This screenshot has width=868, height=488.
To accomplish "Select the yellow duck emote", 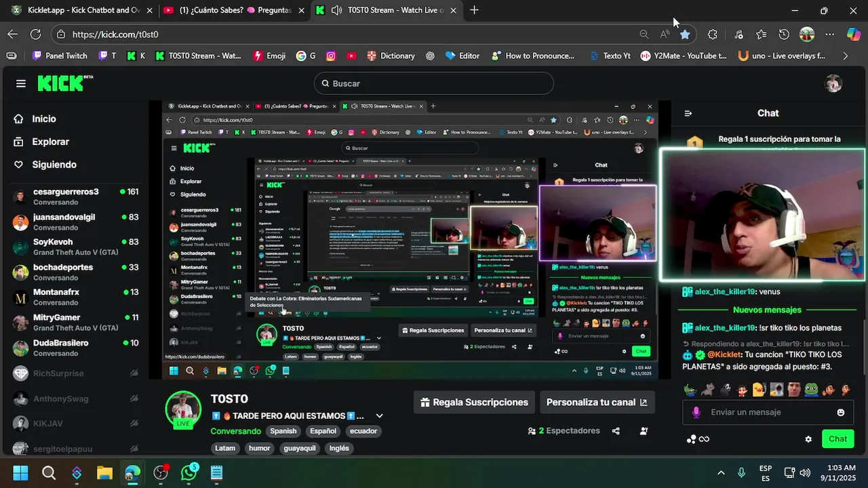I will pyautogui.click(x=759, y=390).
